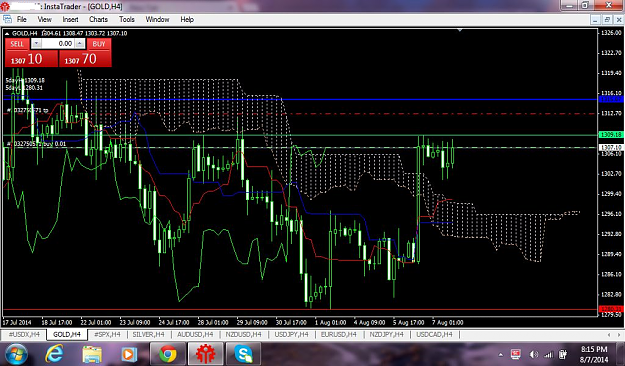The image size is (625, 366).
Task: Click the tp order level label
Action: (28, 110)
